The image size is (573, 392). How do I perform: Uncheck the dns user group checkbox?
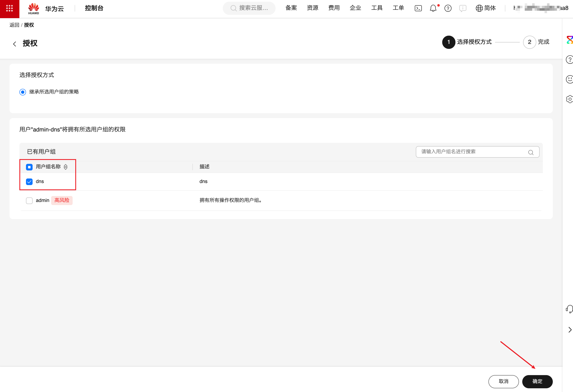pos(29,182)
